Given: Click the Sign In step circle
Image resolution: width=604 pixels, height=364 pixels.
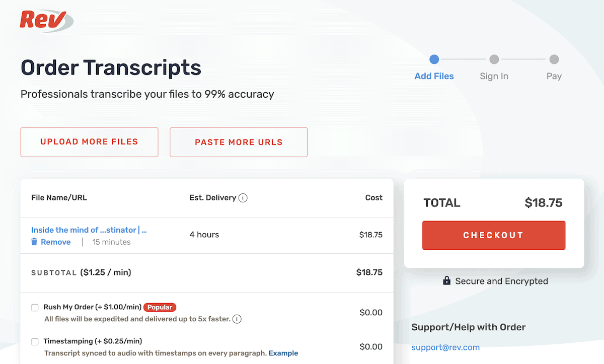Looking at the screenshot, I should tap(494, 59).
